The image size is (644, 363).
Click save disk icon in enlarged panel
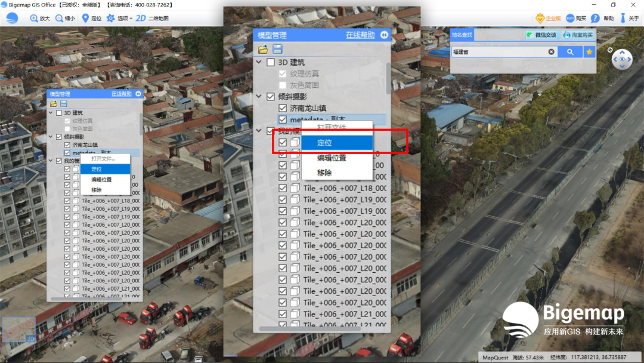[x=278, y=50]
